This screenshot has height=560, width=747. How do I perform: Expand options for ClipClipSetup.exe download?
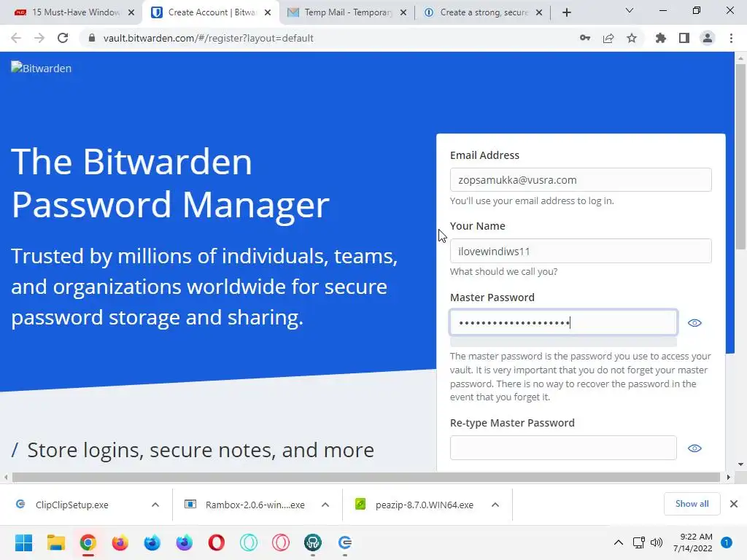coord(155,505)
